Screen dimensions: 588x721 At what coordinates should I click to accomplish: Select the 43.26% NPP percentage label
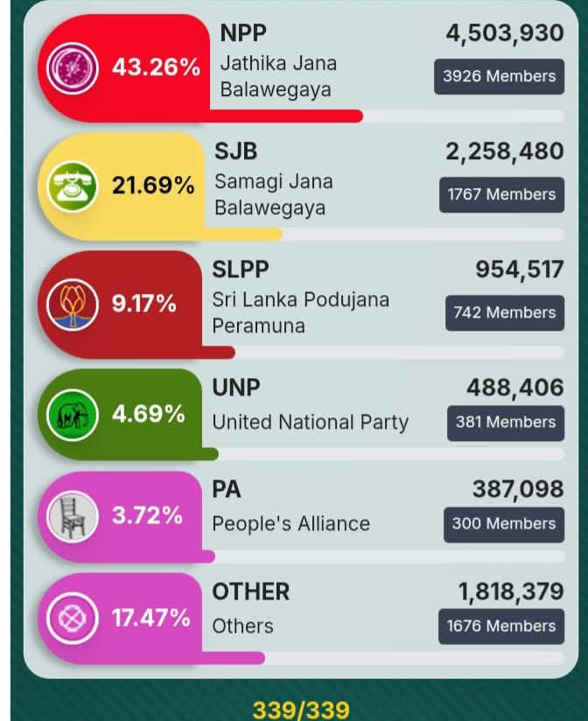pyautogui.click(x=157, y=67)
